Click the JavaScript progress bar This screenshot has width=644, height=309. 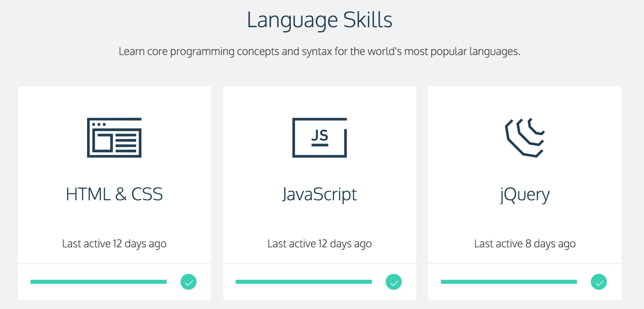[x=304, y=282]
